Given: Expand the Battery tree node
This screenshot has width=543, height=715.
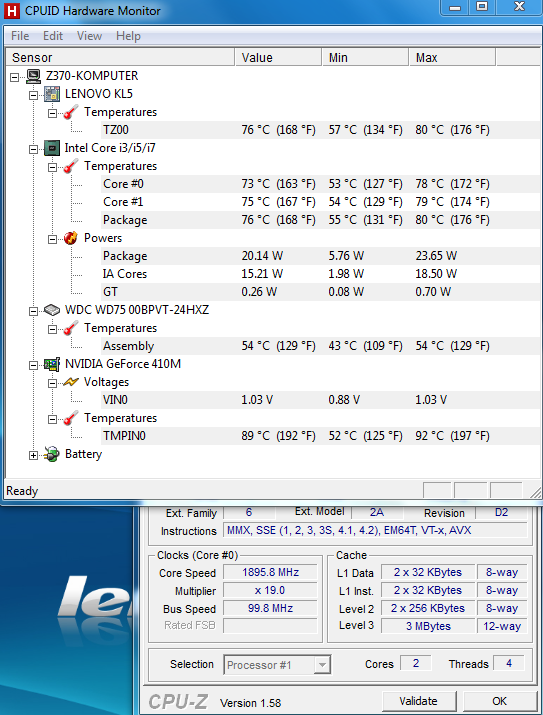Looking at the screenshot, I should click(33, 455).
